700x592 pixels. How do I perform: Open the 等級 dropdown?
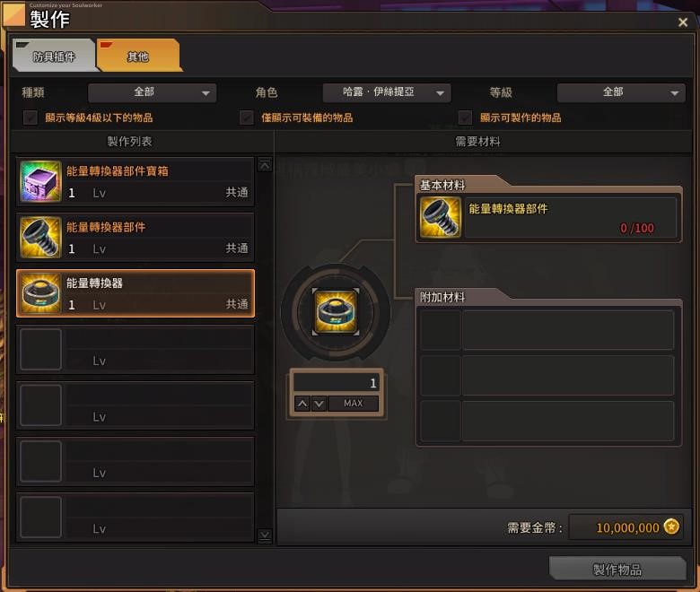pyautogui.click(x=621, y=92)
